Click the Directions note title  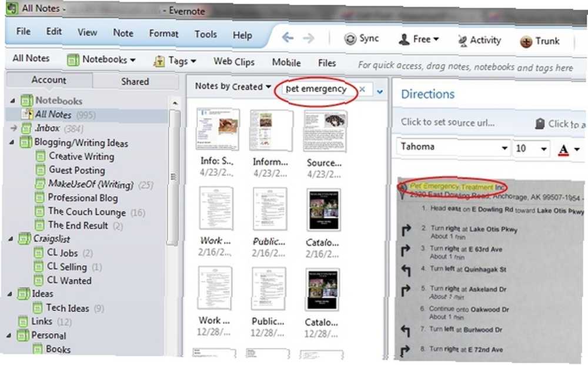click(x=428, y=94)
